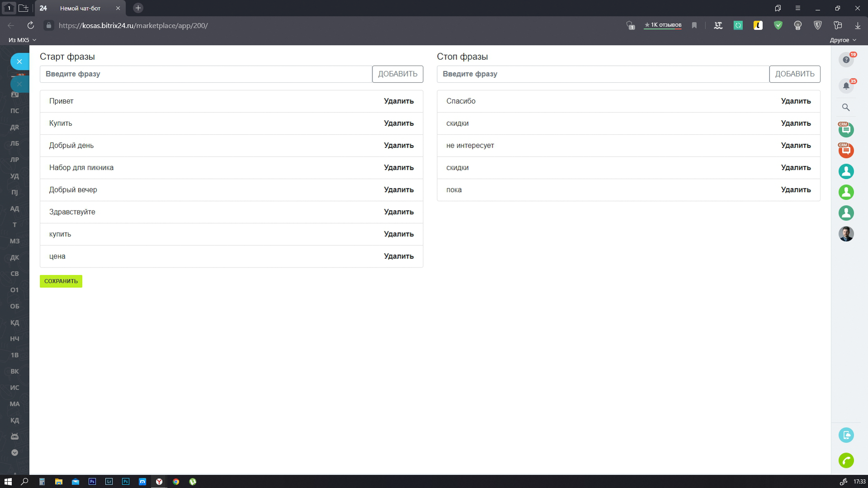
Task: Delete the stop phrase не интересует
Action: 795,145
